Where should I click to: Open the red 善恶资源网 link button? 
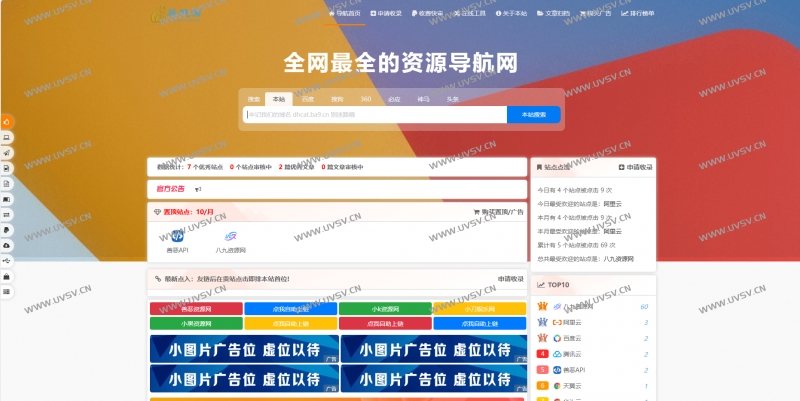click(x=196, y=309)
